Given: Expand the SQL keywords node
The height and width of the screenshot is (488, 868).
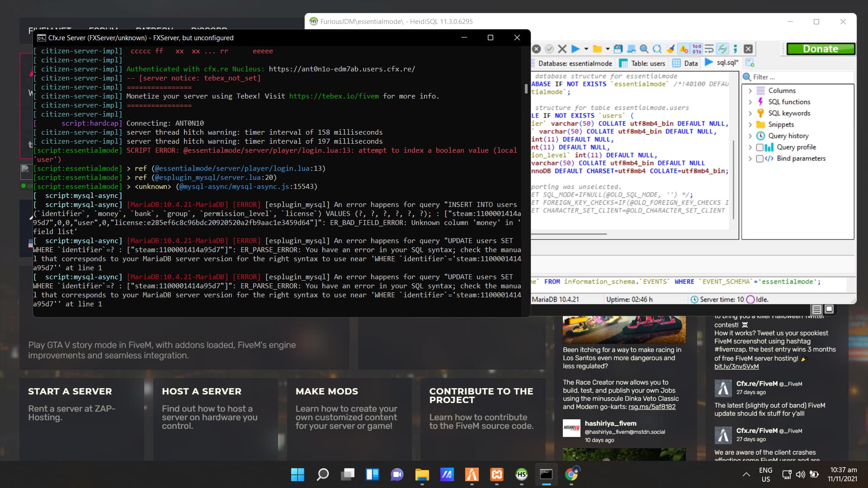Looking at the screenshot, I should [750, 113].
